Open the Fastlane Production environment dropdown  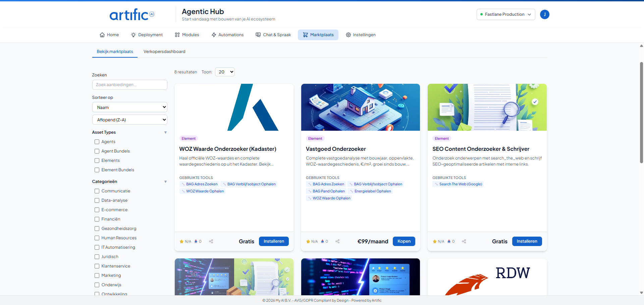(x=506, y=14)
